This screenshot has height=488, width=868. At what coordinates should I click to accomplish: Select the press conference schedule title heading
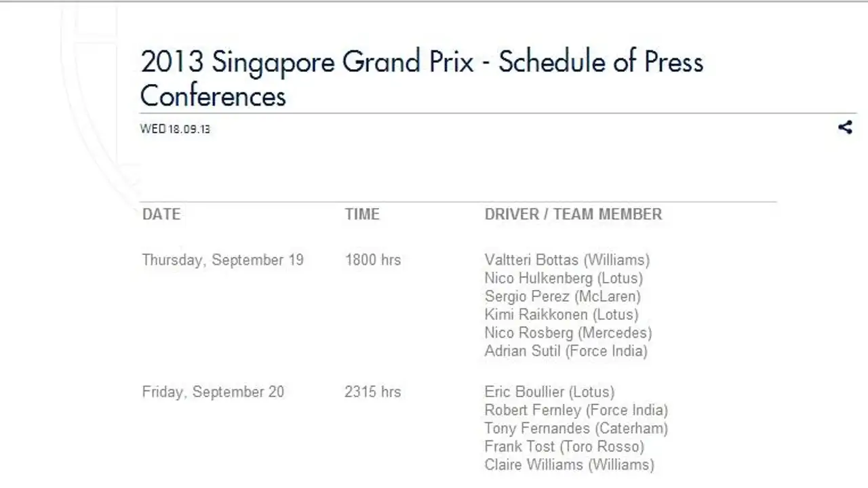tap(422, 79)
